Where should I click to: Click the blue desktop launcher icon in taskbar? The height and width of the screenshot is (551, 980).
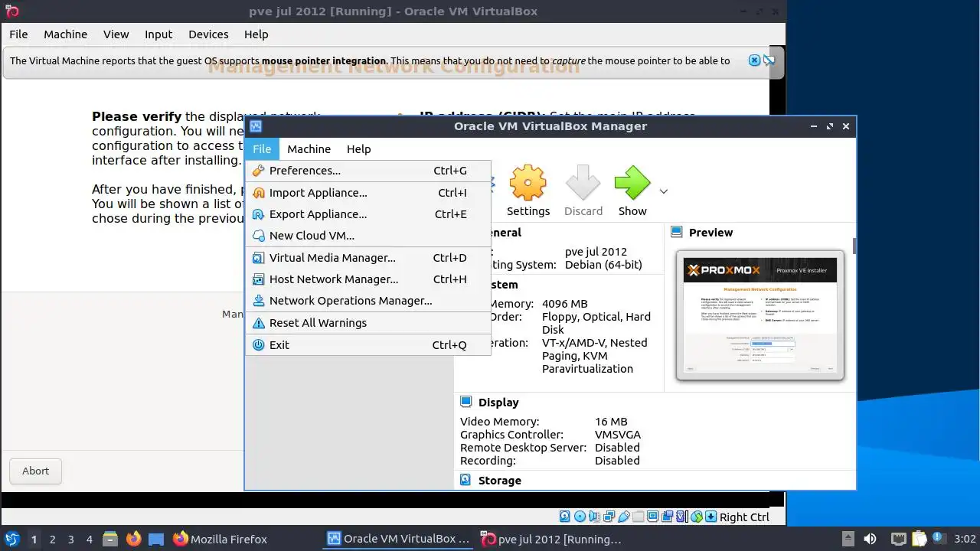156,539
